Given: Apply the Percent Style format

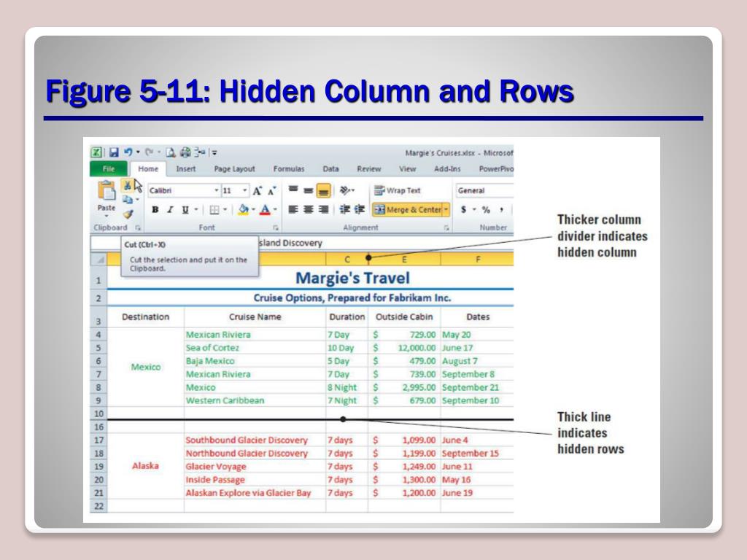Looking at the screenshot, I should coord(486,209).
